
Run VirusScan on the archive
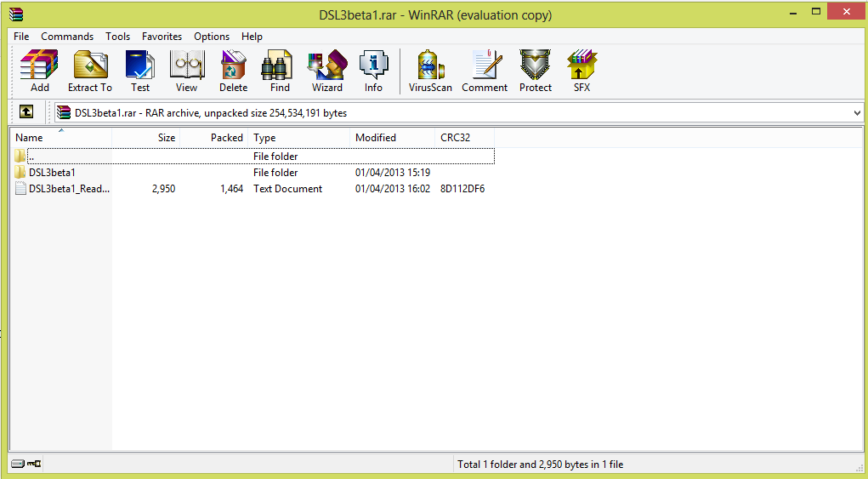(430, 71)
